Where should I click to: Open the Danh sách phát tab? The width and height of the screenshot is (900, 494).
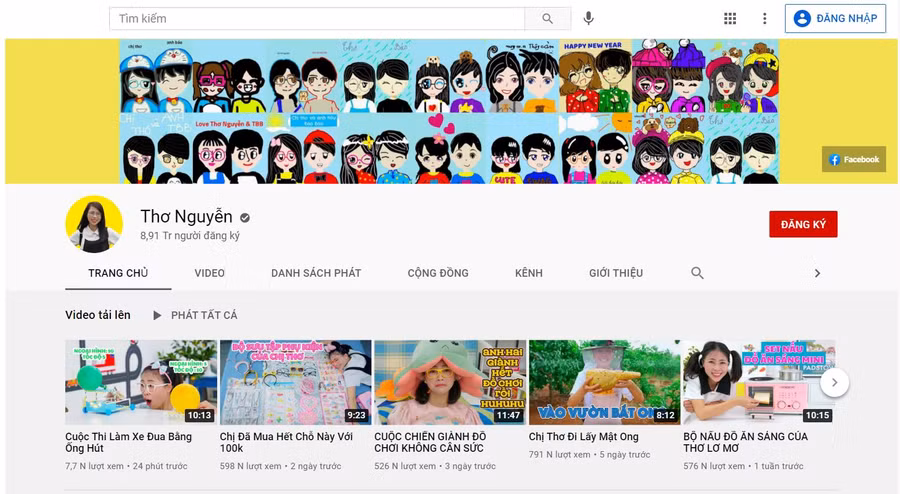[316, 273]
